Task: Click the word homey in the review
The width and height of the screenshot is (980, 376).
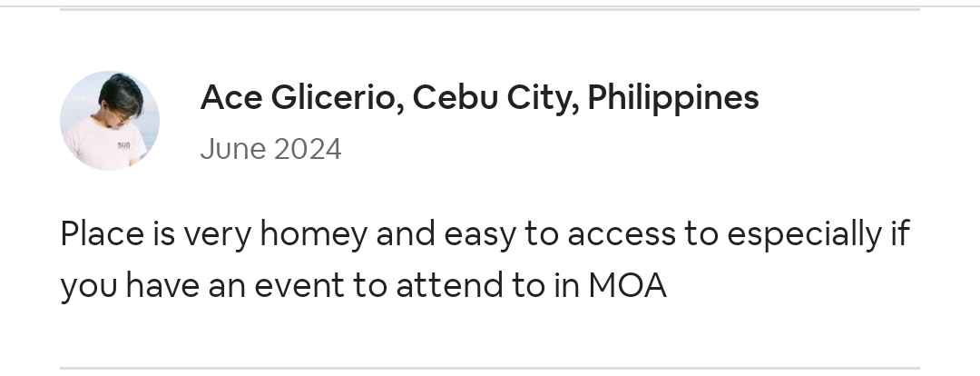Action: [314, 234]
